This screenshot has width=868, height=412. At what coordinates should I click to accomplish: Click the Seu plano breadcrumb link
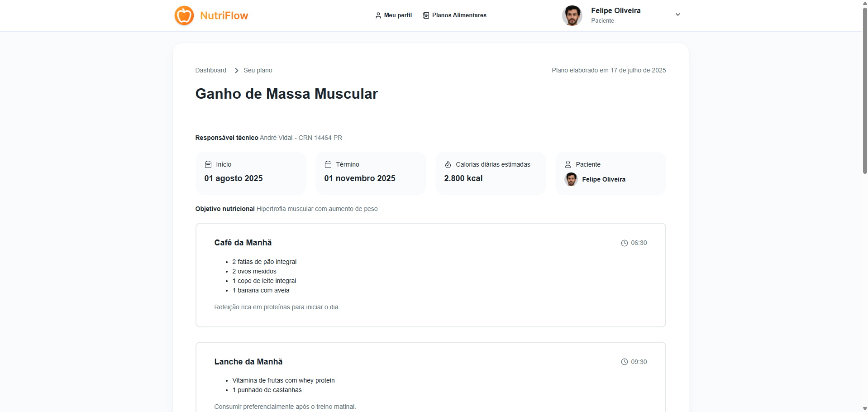(x=258, y=70)
